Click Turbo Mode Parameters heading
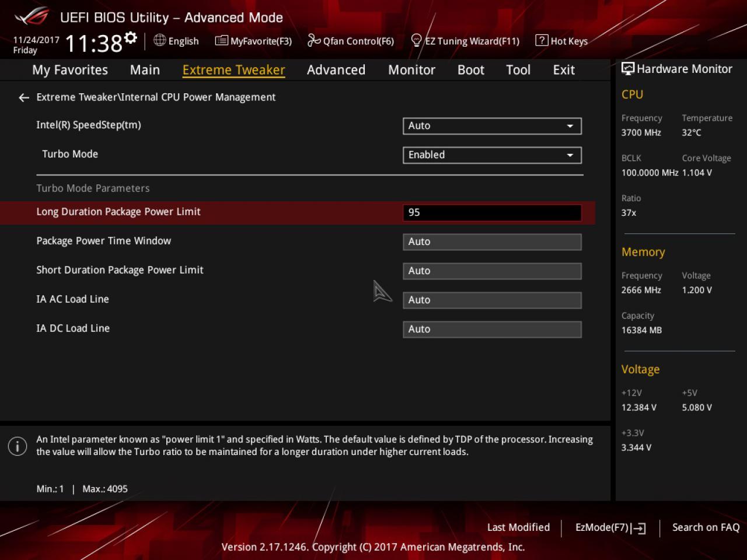 (93, 188)
